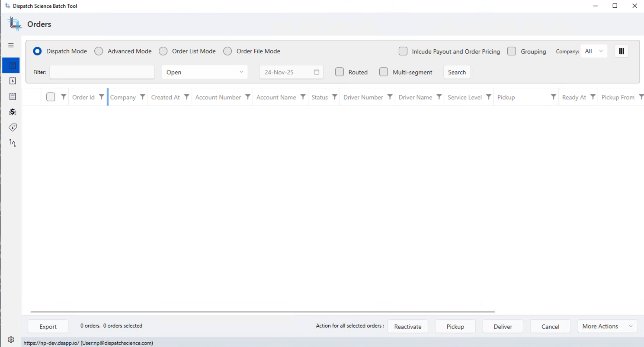This screenshot has height=347, width=644.
Task: Filter by the Account Number column funnel
Action: (x=248, y=97)
